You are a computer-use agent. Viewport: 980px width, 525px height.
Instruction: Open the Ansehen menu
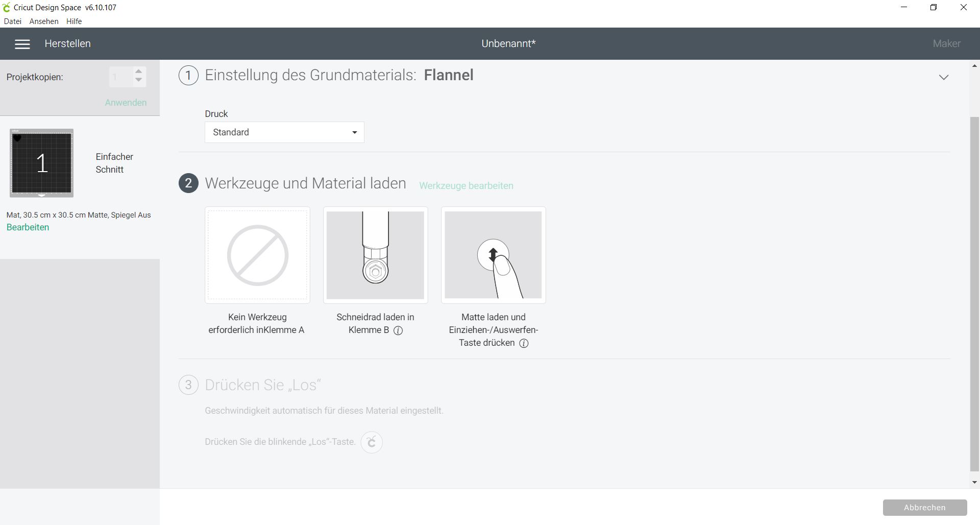(44, 21)
